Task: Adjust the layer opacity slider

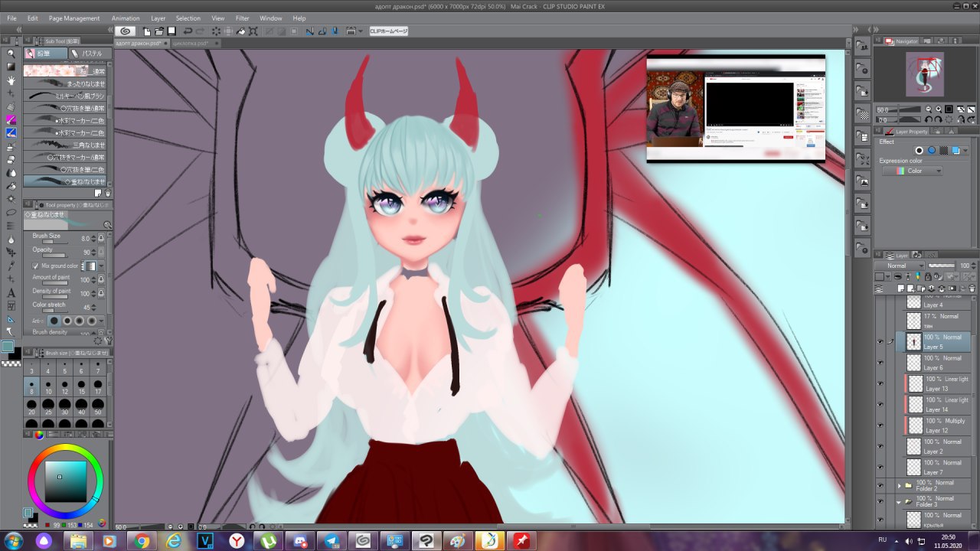Action: pyautogui.click(x=940, y=266)
